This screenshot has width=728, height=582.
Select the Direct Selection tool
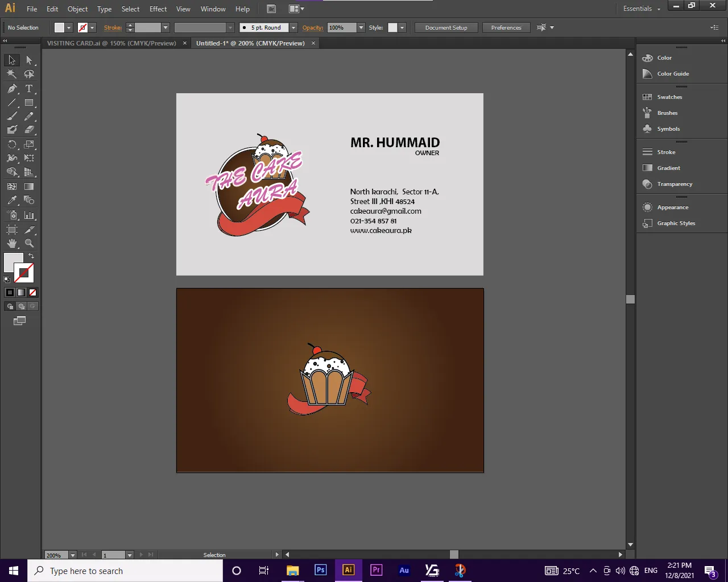(x=29, y=60)
